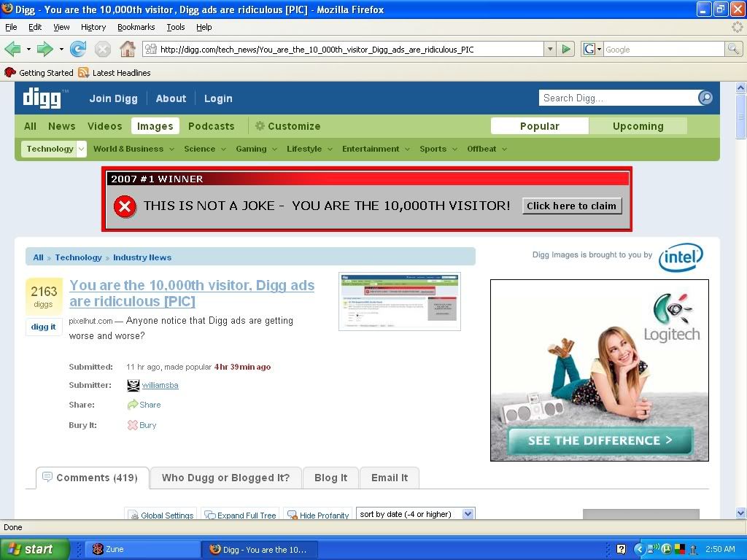Image resolution: width=747 pixels, height=560 pixels.
Task: Go forward with the Firefox Forward arrow
Action: pyautogui.click(x=44, y=49)
